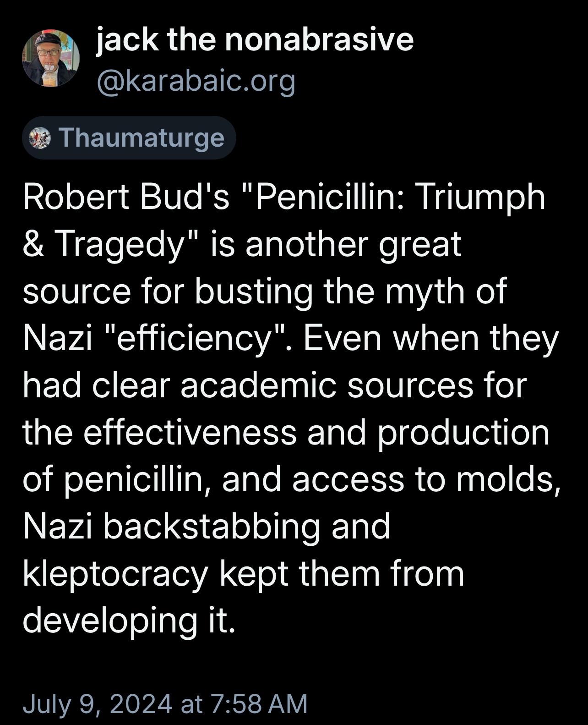
Task: Click the final words "developing it."
Action: 129,620
